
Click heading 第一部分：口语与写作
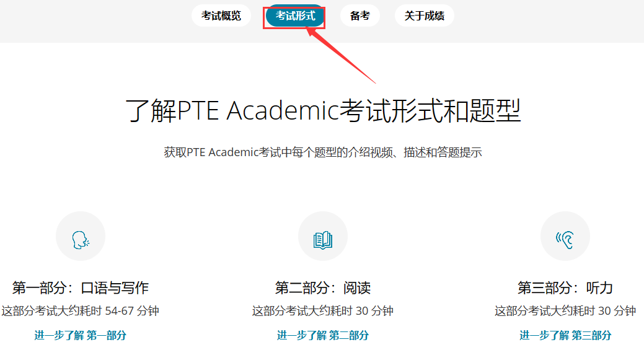(x=81, y=287)
